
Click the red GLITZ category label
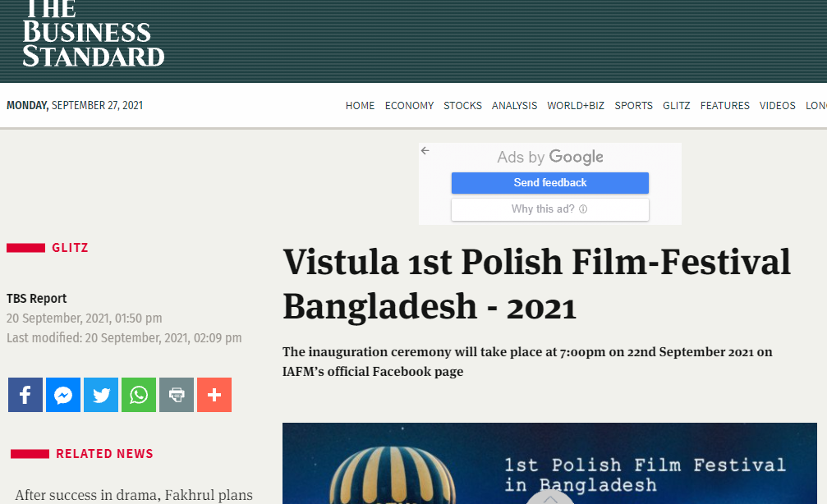click(x=70, y=248)
